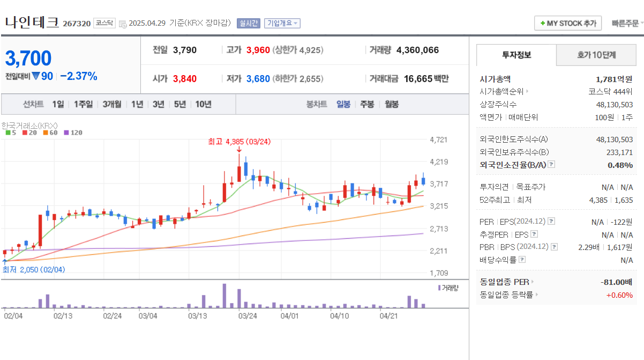644x360 pixels.
Task: Switch to the 호가 10단계 tab
Action: [x=596, y=55]
